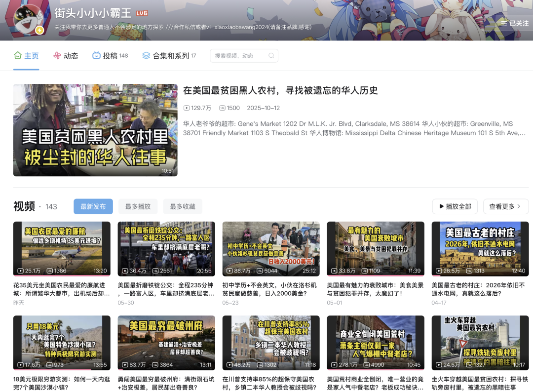Click the 05-30 upload date text

[x=126, y=303]
